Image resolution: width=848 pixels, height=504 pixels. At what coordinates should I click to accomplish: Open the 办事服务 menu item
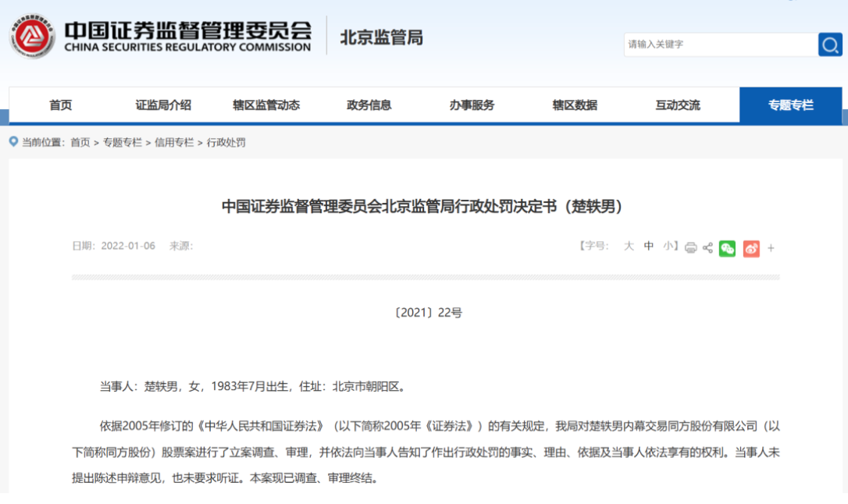click(x=472, y=105)
